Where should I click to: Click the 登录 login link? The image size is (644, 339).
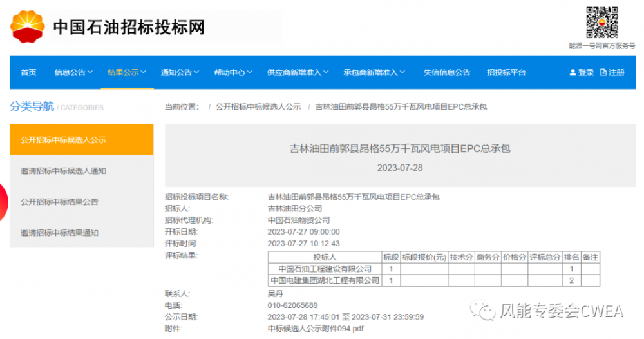[x=586, y=72]
